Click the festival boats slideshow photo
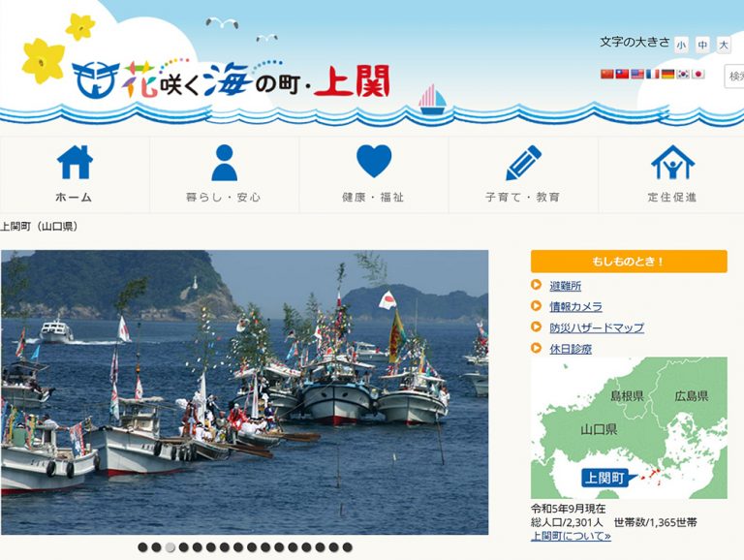 point(244,392)
